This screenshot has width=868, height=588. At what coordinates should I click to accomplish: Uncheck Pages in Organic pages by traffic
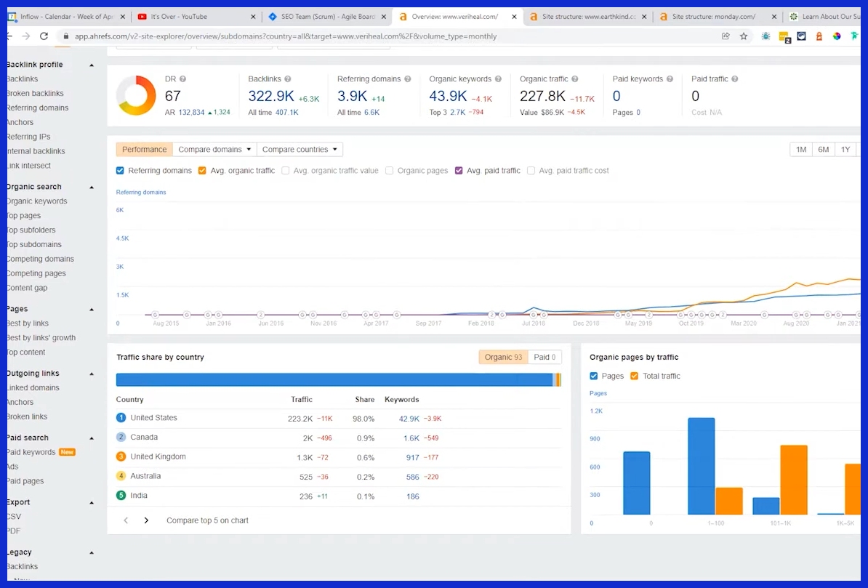click(x=593, y=376)
